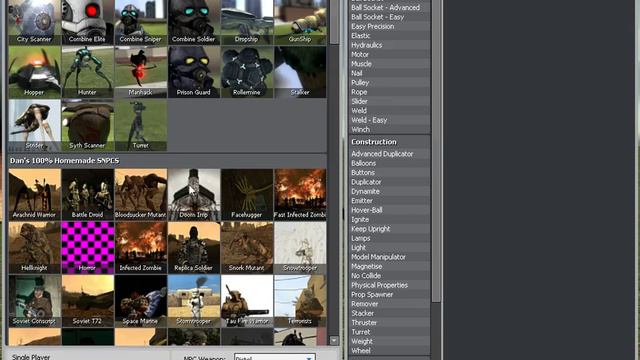Image resolution: width=640 pixels, height=360 pixels.
Task: Select the Weld - Easy tool
Action: (390, 120)
